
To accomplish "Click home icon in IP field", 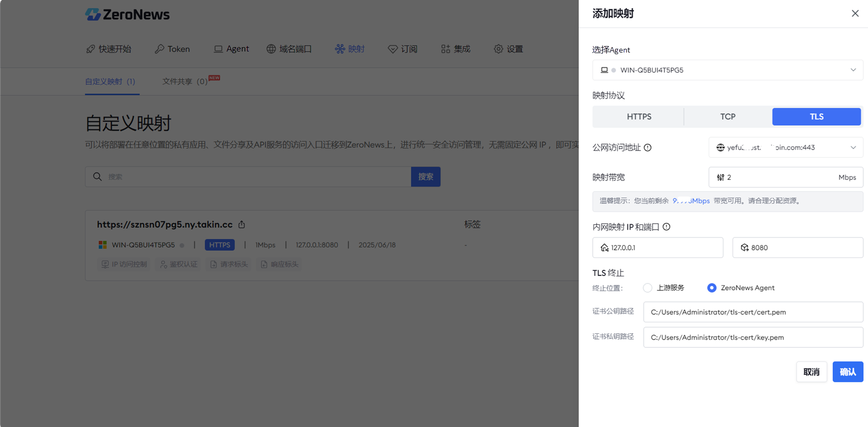I will [605, 248].
